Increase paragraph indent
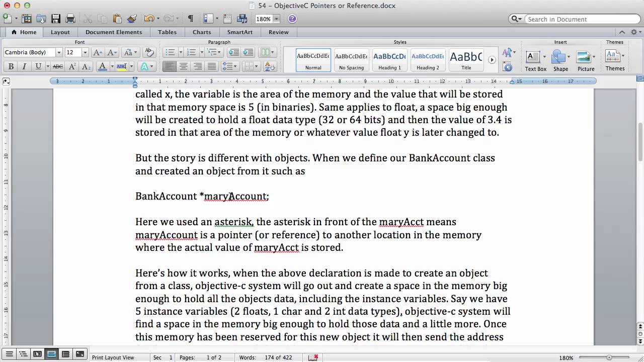Screen dimensions: 644x362 (x=248, y=52)
